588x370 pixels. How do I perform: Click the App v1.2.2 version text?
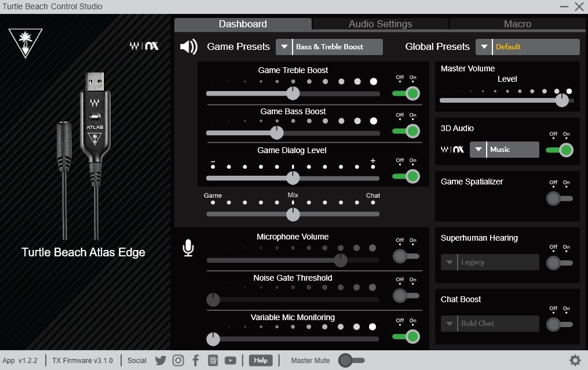[x=20, y=361]
